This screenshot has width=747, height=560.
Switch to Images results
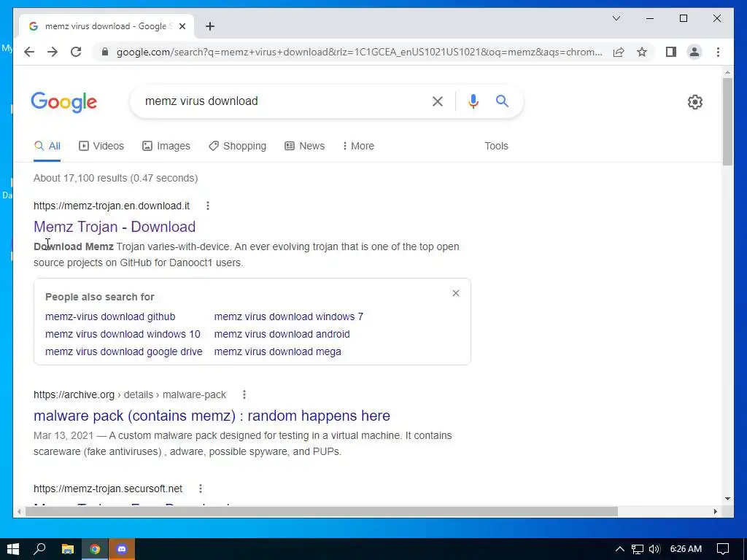point(166,146)
